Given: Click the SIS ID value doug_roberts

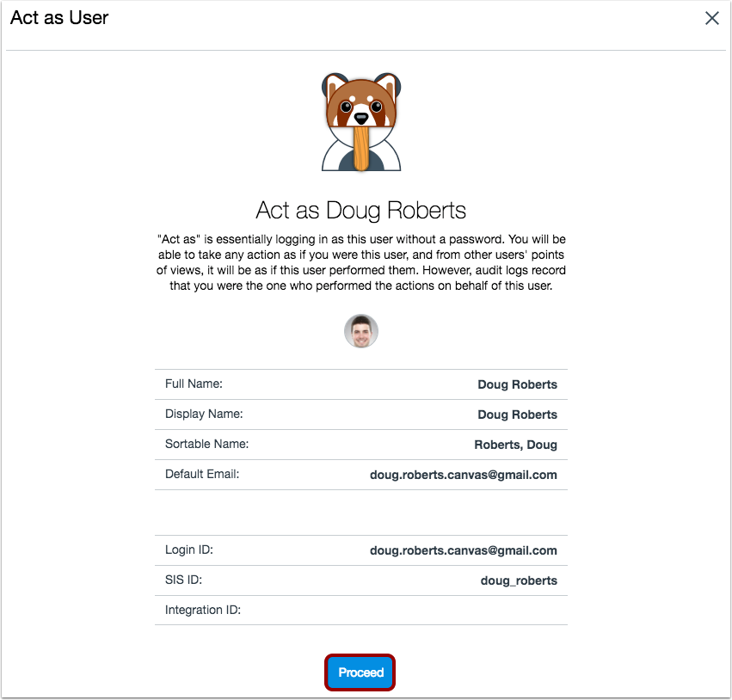Looking at the screenshot, I should (519, 580).
